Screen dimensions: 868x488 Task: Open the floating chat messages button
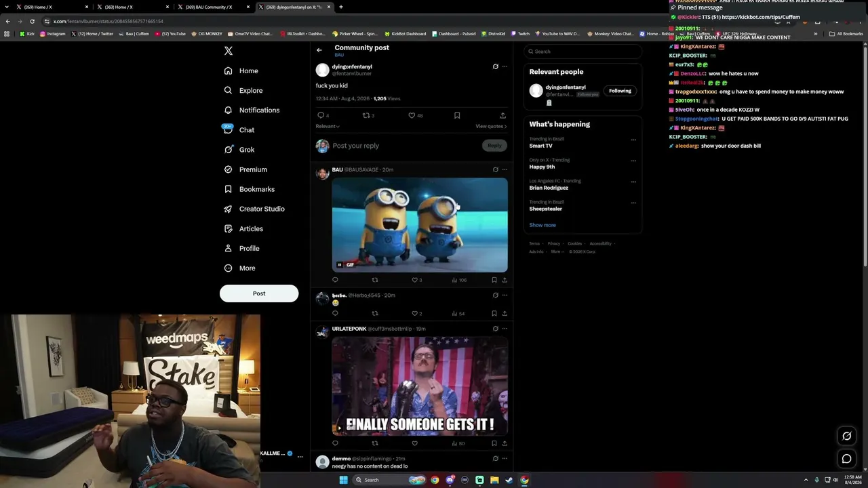846,459
